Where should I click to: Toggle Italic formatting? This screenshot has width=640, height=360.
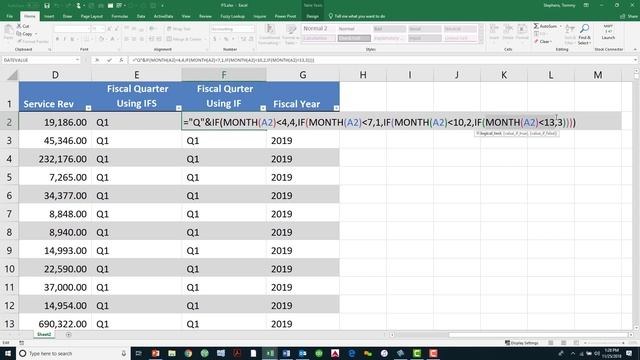point(65,39)
